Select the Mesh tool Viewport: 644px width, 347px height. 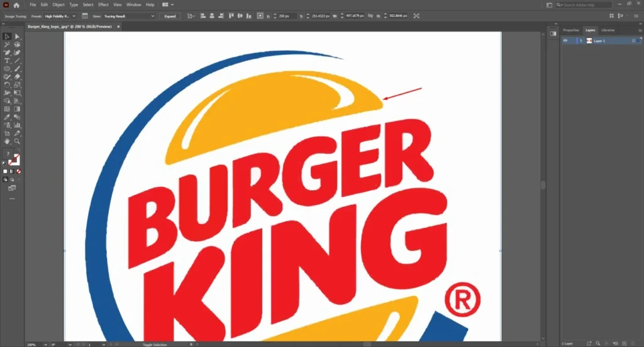click(7, 109)
